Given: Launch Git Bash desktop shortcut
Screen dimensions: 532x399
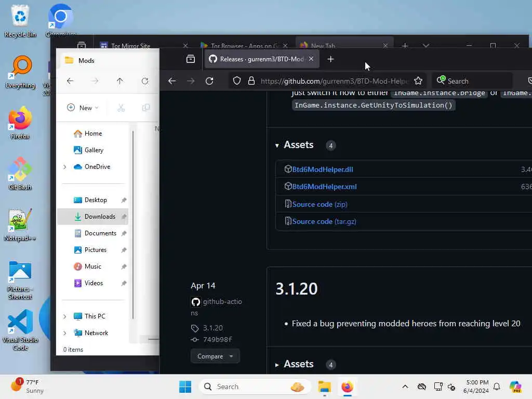Looking at the screenshot, I should 20,174.
